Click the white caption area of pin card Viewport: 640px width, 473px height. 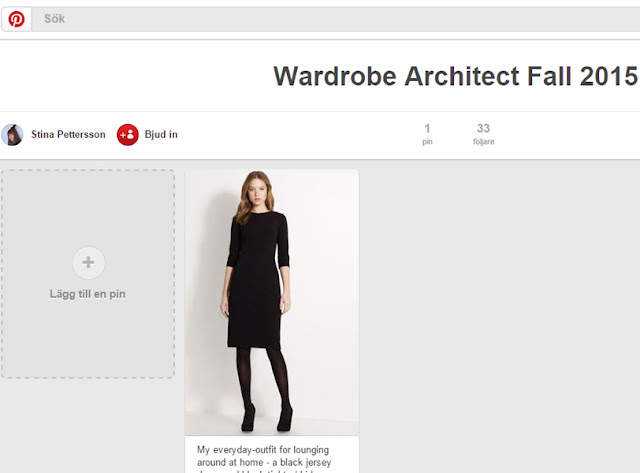272,454
